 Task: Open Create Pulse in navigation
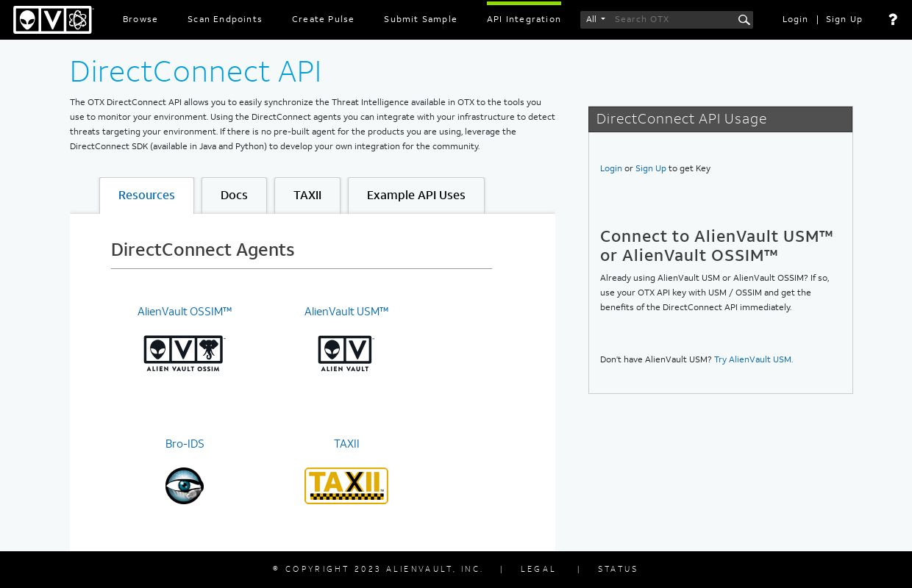[x=323, y=20]
